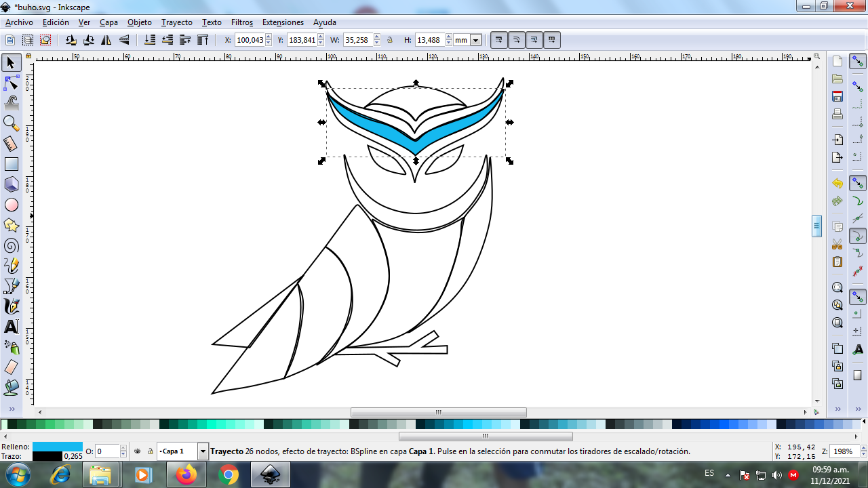Toggle snap to text baseline button
Screen dimensions: 868x488
(858, 350)
